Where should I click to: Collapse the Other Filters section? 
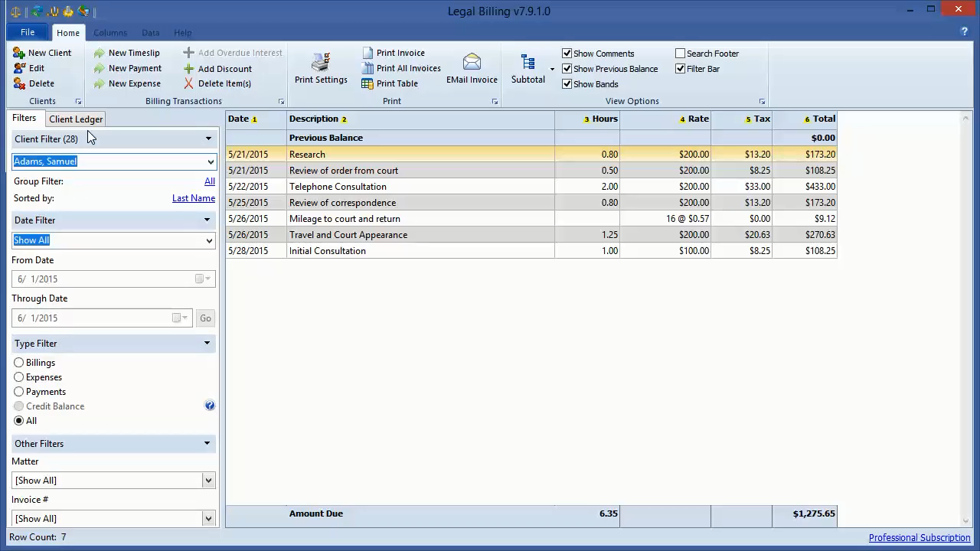[x=207, y=443]
